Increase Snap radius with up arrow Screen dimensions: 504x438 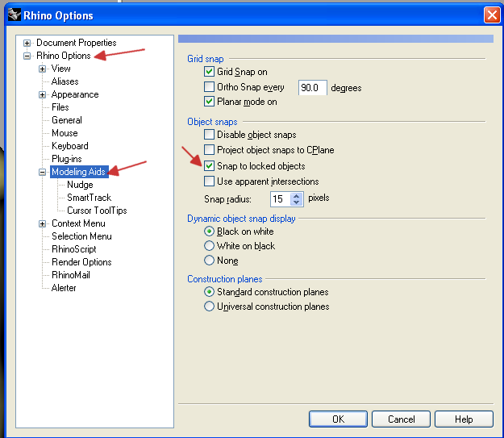tap(297, 196)
